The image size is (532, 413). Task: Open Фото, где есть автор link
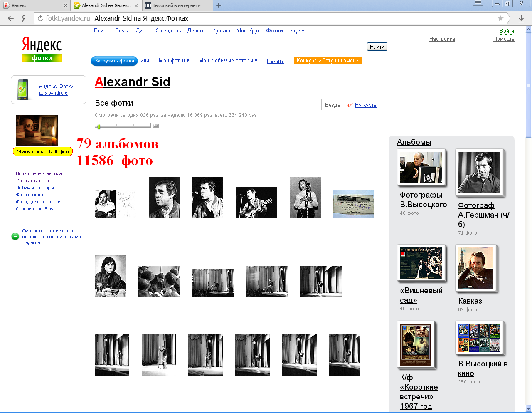[39, 202]
